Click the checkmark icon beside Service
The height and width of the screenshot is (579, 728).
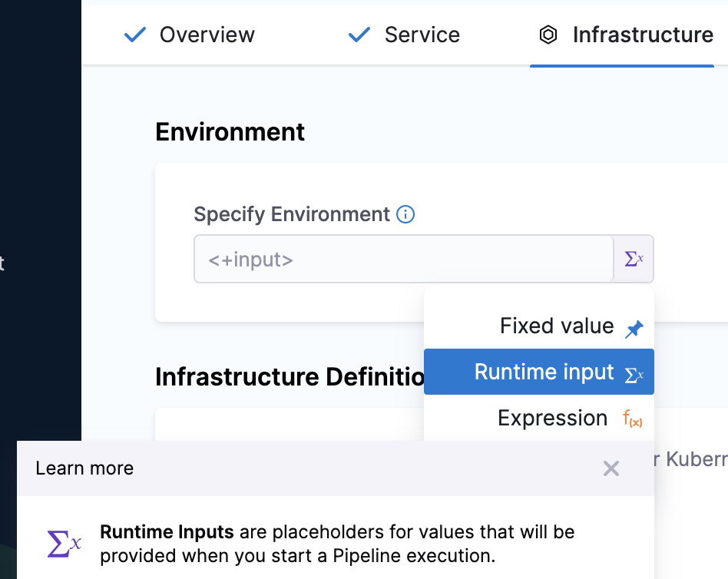(x=359, y=35)
